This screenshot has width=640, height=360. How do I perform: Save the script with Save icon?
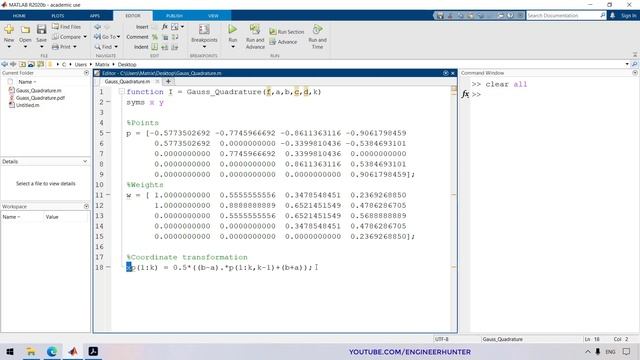pyautogui.click(x=41, y=30)
